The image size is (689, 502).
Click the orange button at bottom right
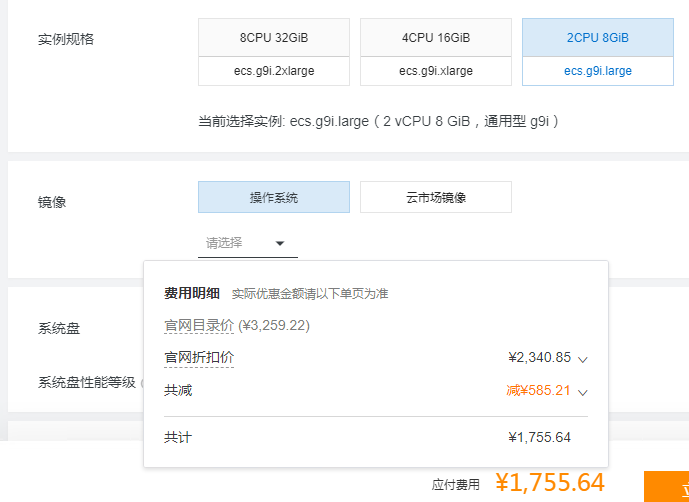click(666, 486)
